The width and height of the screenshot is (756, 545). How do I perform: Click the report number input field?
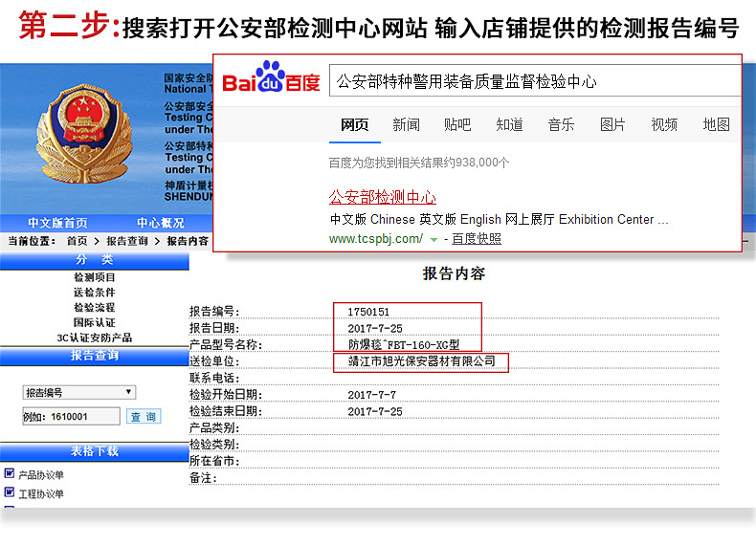click(72, 416)
